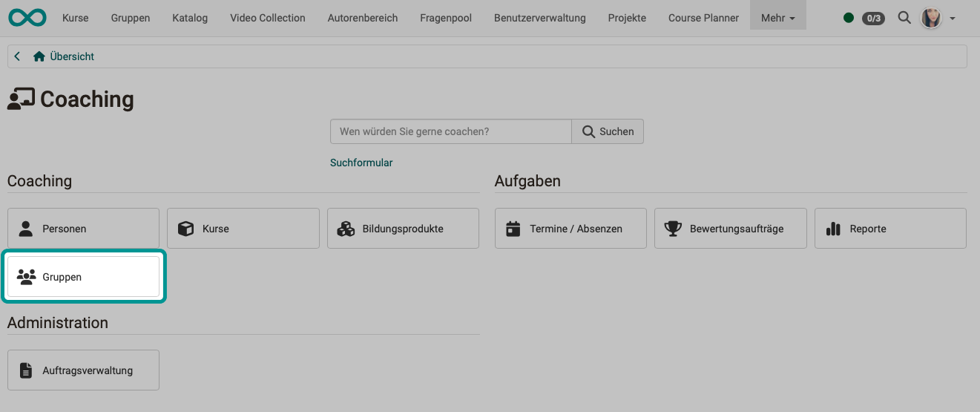
Task: Expand the Mehr dropdown menu
Action: [777, 18]
